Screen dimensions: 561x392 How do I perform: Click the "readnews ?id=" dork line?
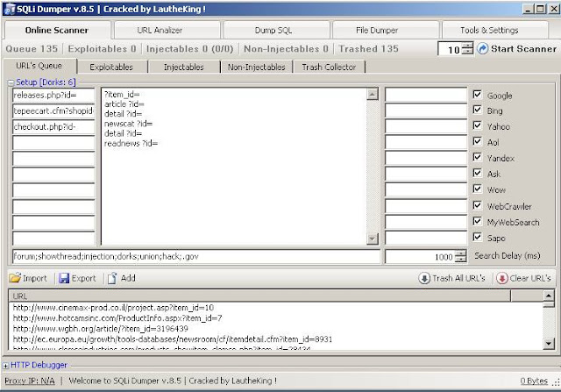[x=131, y=143]
